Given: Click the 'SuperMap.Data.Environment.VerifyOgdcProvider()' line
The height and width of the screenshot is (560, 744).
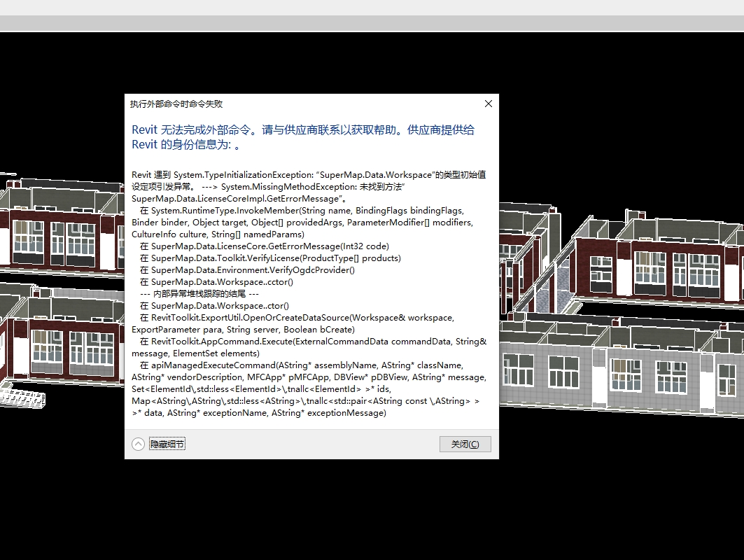Looking at the screenshot, I should click(x=247, y=270).
